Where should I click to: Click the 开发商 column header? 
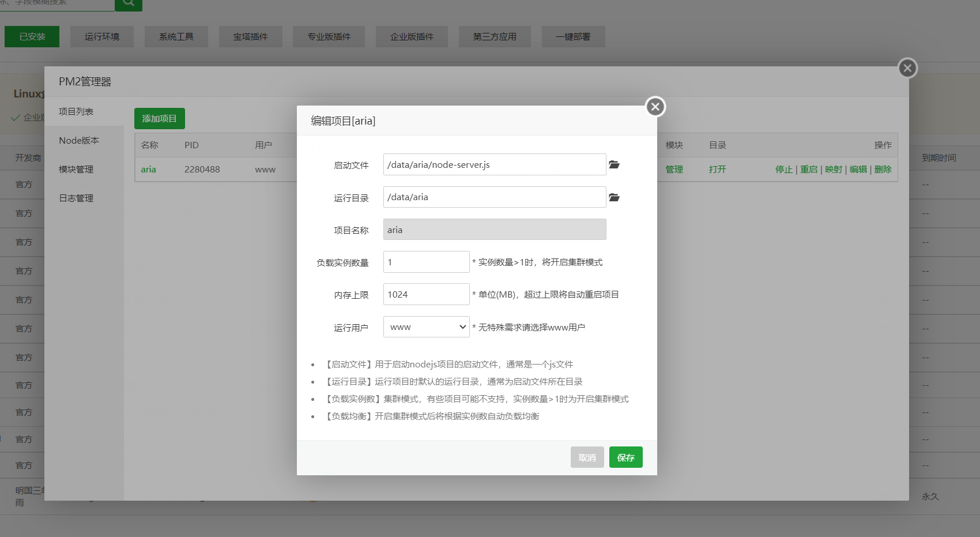28,158
